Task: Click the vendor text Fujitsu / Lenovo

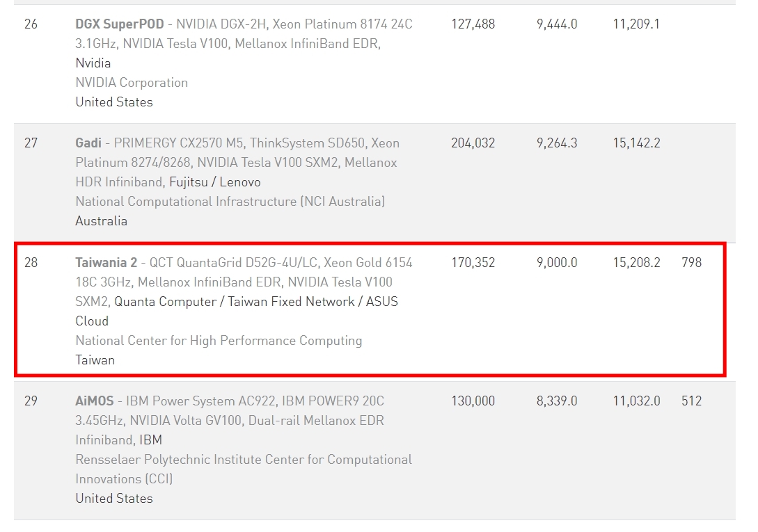Action: click(x=214, y=182)
